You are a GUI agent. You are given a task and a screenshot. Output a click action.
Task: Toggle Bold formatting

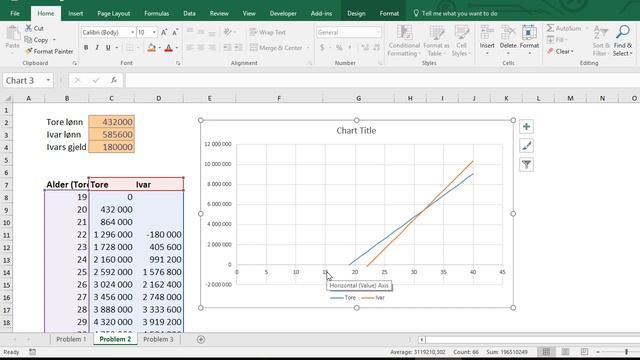[86, 48]
